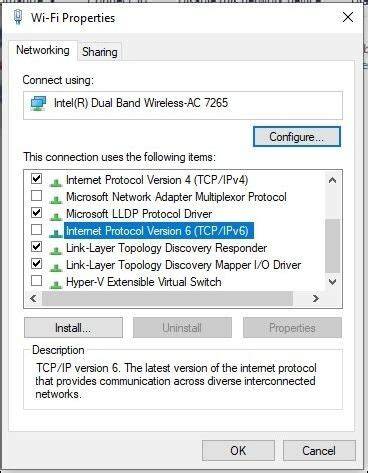The height and width of the screenshot is (473, 368).
Task: Click the list's scroll up arrow
Action: click(332, 180)
